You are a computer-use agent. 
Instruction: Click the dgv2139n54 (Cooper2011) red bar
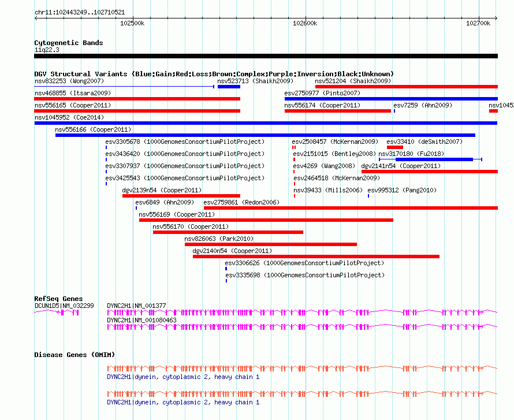181,196
